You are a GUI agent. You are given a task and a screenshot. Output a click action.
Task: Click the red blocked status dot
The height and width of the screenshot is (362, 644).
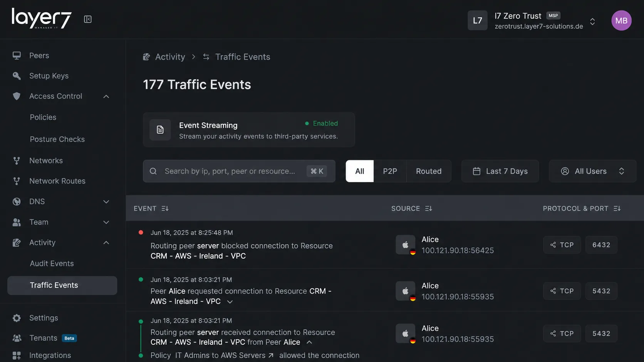point(141,232)
